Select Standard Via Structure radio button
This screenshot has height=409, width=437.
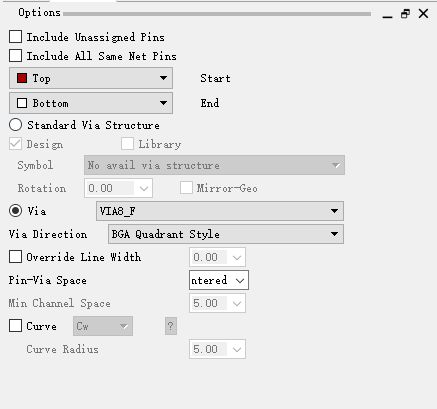point(15,125)
